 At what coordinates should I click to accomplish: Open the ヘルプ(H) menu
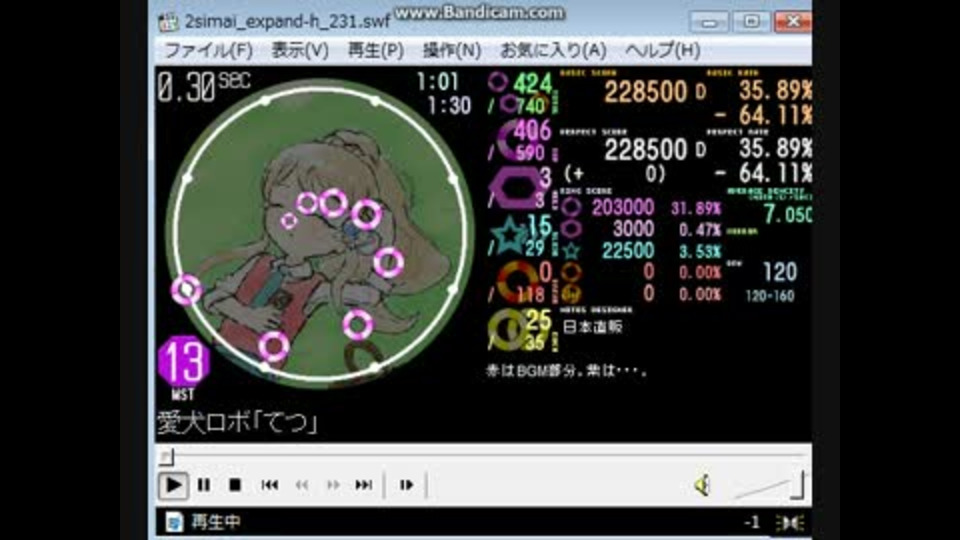(662, 50)
